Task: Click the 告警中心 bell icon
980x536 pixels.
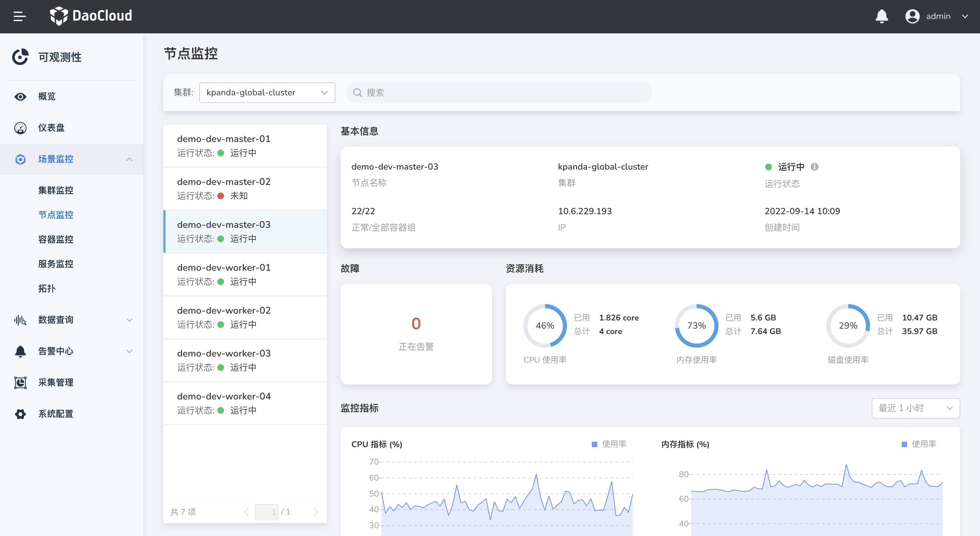Action: (20, 351)
